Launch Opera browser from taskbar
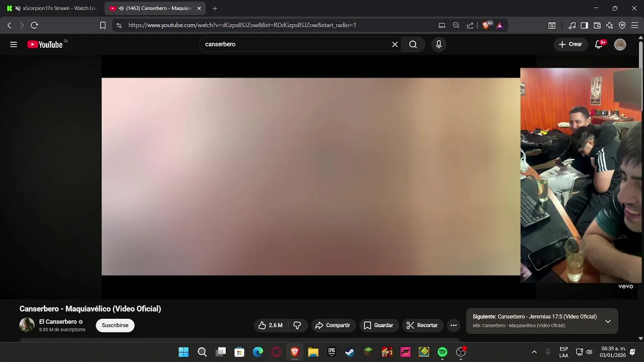The height and width of the screenshot is (362, 644). 276,352
